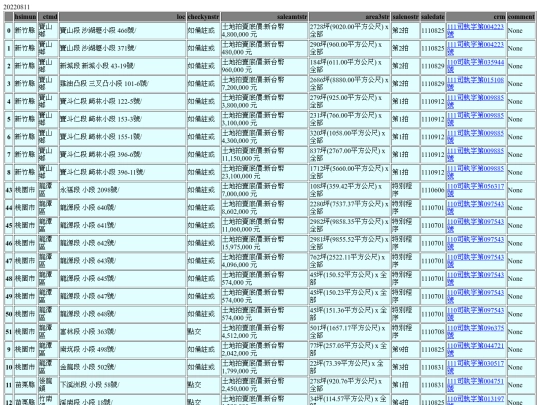Screen dimensions: 540x405
Task: Click the area cell 2728坪(9020.00平方公尺)
Action: (x=349, y=30)
